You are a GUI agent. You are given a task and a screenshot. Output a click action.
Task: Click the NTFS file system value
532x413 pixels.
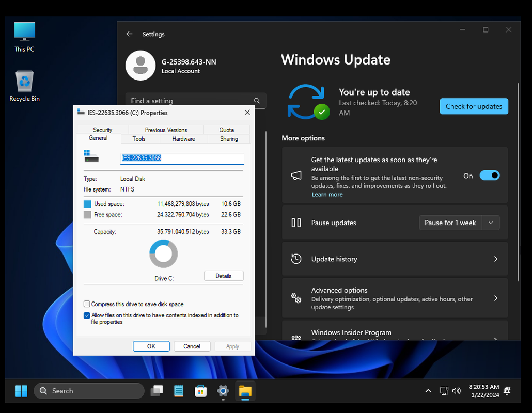coord(127,189)
